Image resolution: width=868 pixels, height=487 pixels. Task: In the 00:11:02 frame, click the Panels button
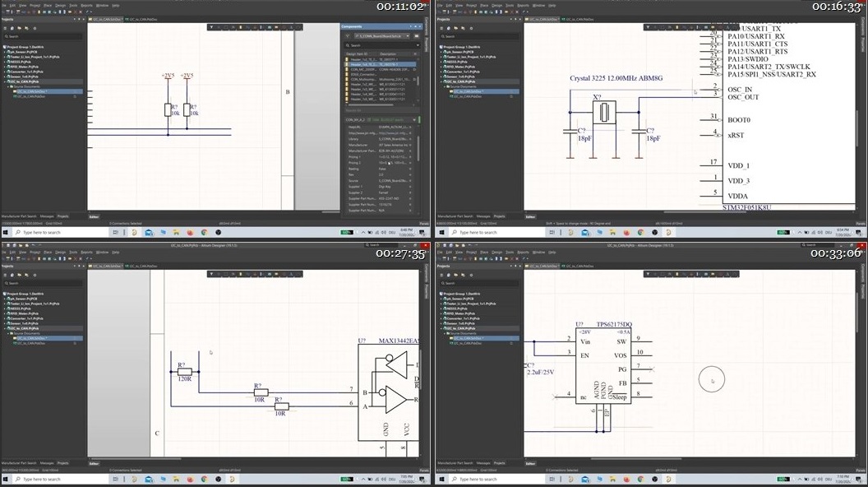tap(424, 223)
